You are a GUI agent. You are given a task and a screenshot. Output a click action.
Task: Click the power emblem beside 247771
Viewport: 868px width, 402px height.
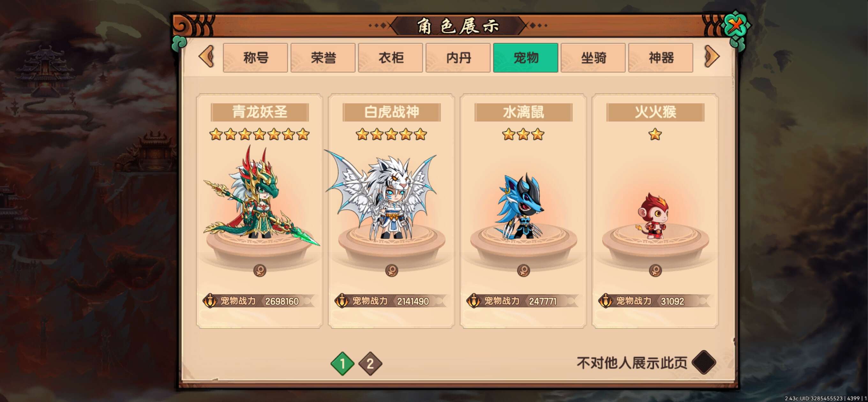[474, 301]
